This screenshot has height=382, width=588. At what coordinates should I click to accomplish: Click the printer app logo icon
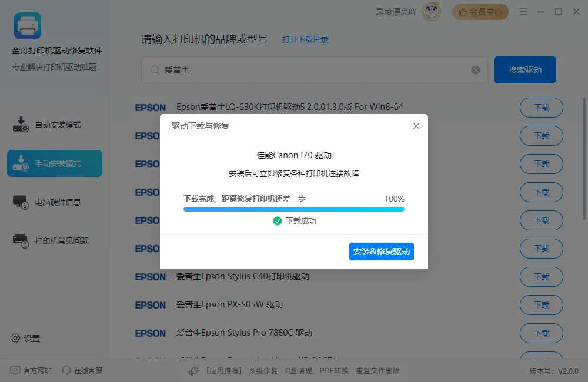pos(28,26)
